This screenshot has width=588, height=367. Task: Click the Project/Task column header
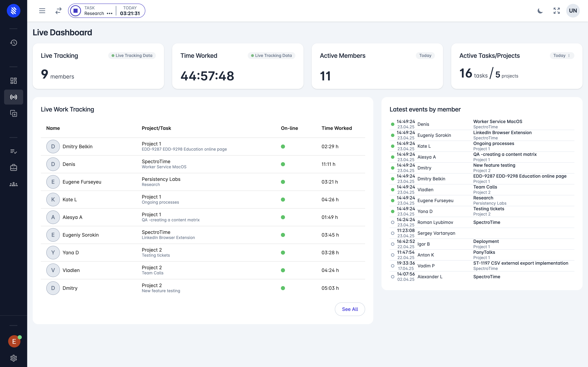click(156, 128)
